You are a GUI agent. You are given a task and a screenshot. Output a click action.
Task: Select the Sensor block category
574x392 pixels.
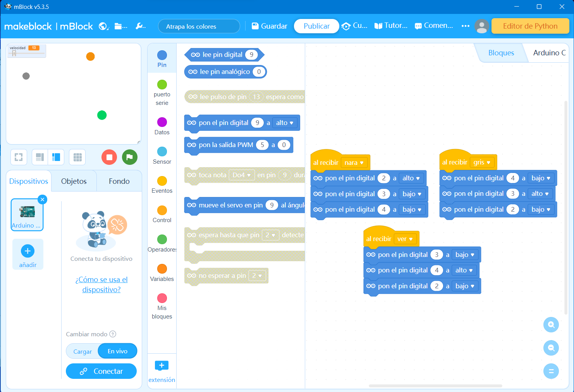(x=162, y=156)
